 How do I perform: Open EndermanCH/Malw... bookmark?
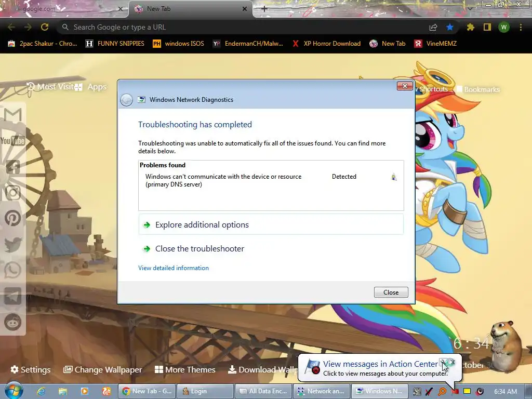[x=248, y=44]
